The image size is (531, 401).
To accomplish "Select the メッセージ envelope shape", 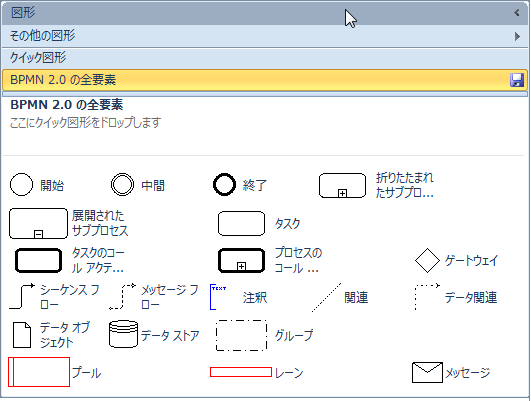I will pos(427,373).
